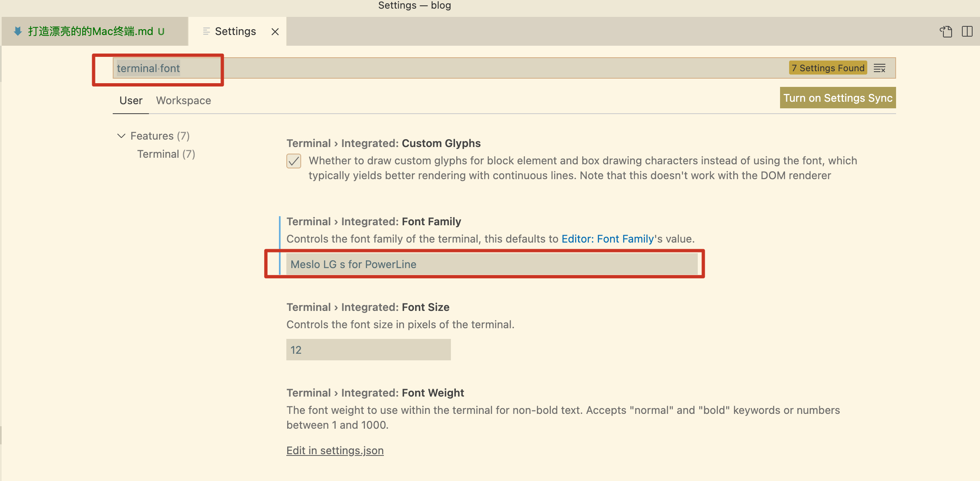Click the Split Editor Right icon
980x481 pixels.
click(x=967, y=32)
